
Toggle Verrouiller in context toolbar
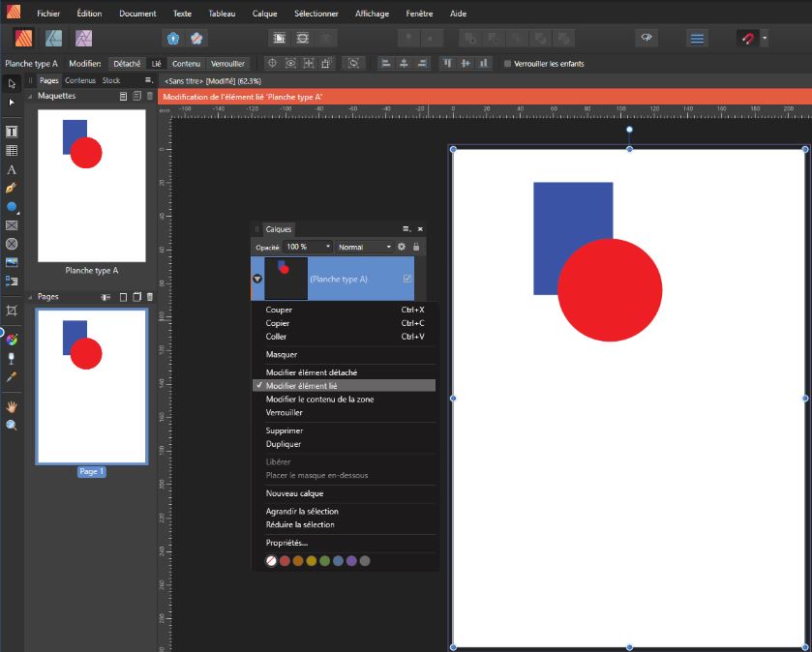tap(227, 64)
